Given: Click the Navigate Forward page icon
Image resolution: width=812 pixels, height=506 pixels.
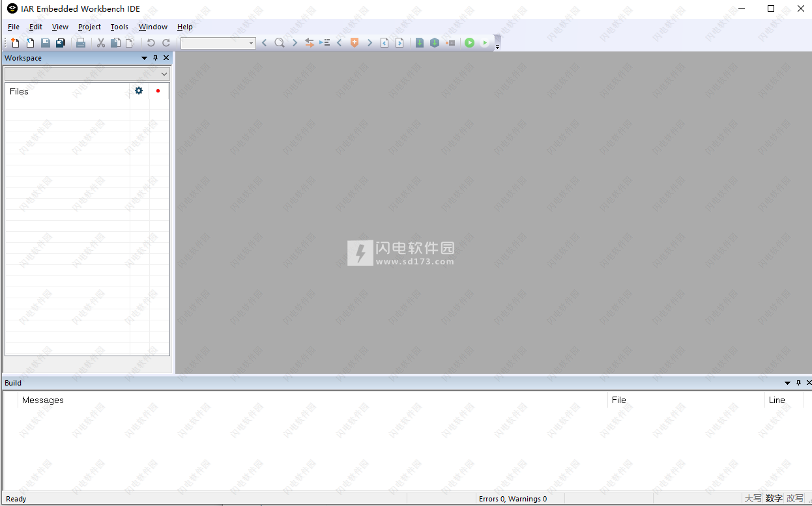Looking at the screenshot, I should (x=399, y=43).
